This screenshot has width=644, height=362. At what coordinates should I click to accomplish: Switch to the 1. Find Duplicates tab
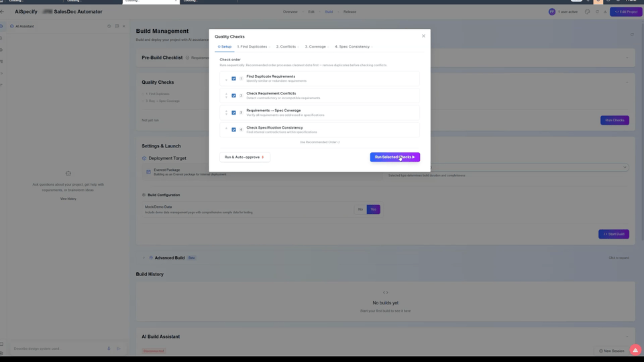point(252,47)
